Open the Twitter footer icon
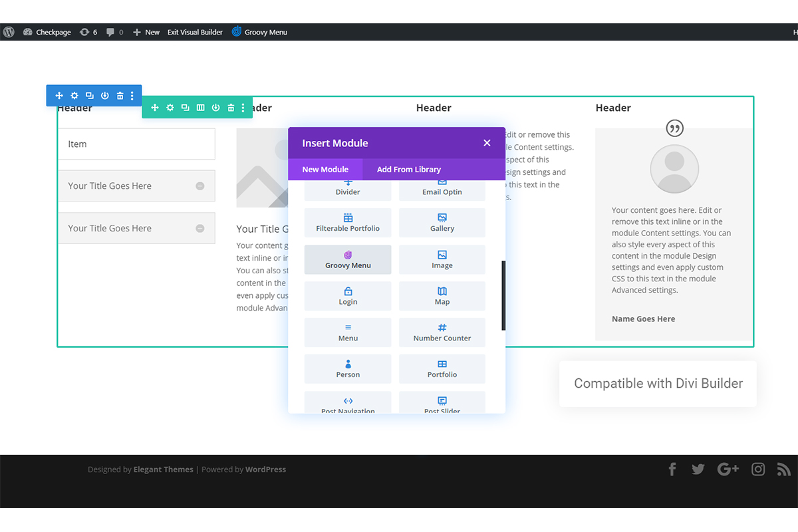This screenshot has width=798, height=532. 698,469
